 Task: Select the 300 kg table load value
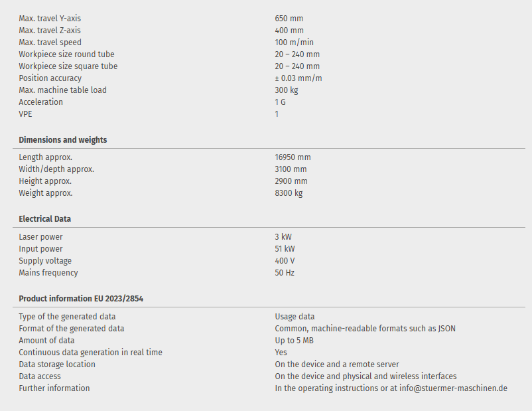pos(287,90)
